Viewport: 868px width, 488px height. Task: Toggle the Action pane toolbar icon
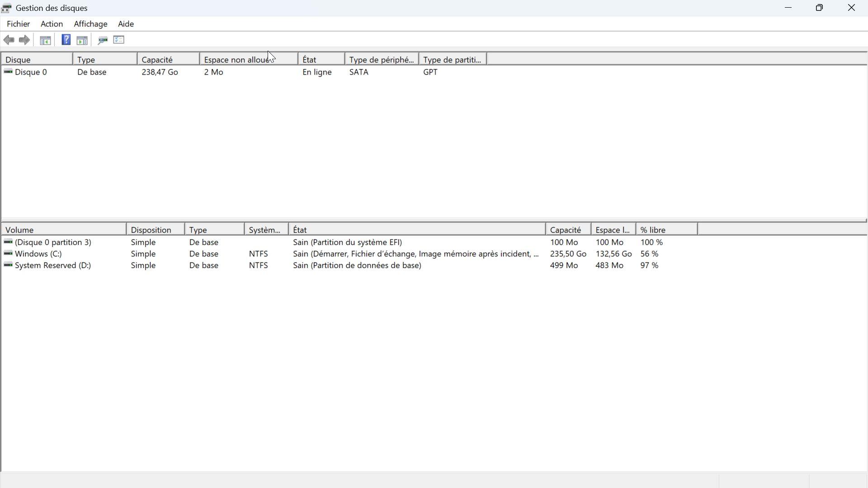(x=82, y=41)
